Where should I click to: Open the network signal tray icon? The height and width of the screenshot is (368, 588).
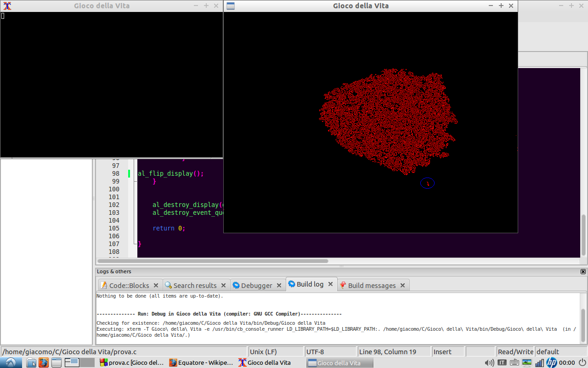coord(539,363)
